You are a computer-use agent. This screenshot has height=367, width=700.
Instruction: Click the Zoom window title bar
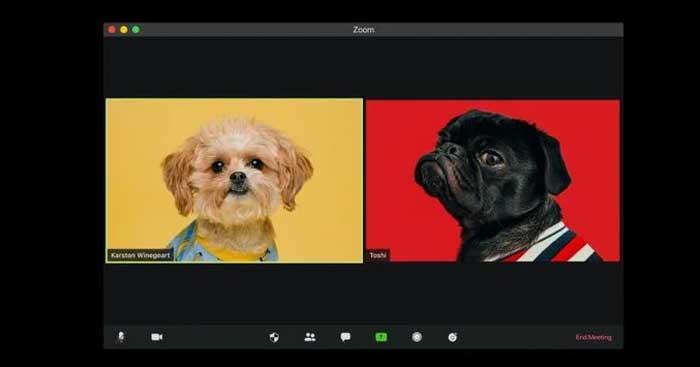click(363, 29)
